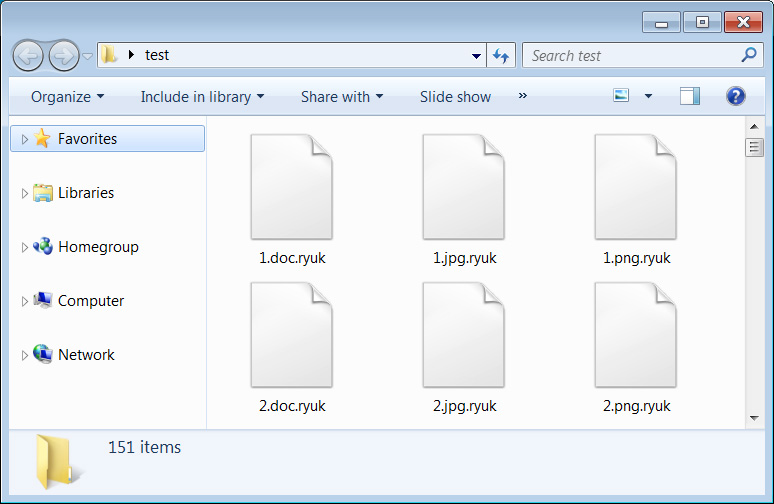Select the 1.doc.ryuk file icon
Image resolution: width=774 pixels, height=504 pixels.
click(292, 187)
